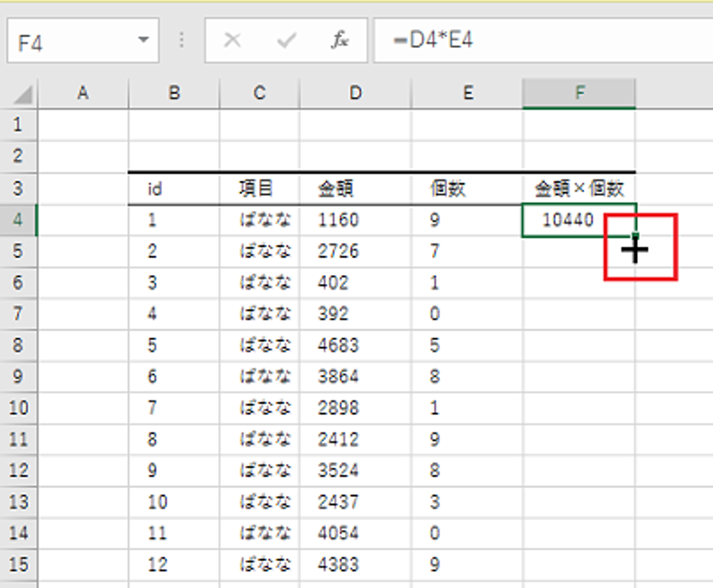Select row 9 header
Image resolution: width=713 pixels, height=588 pixels.
[x=18, y=377]
